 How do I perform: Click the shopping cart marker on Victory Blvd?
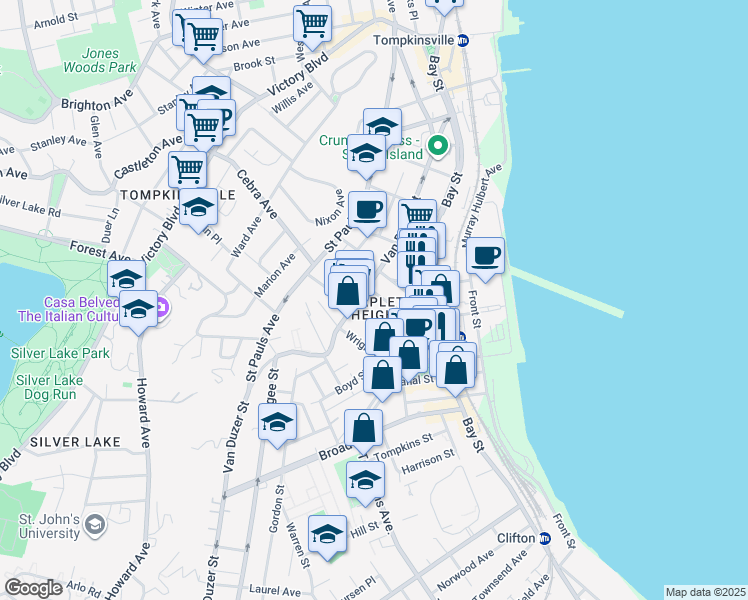313,24
